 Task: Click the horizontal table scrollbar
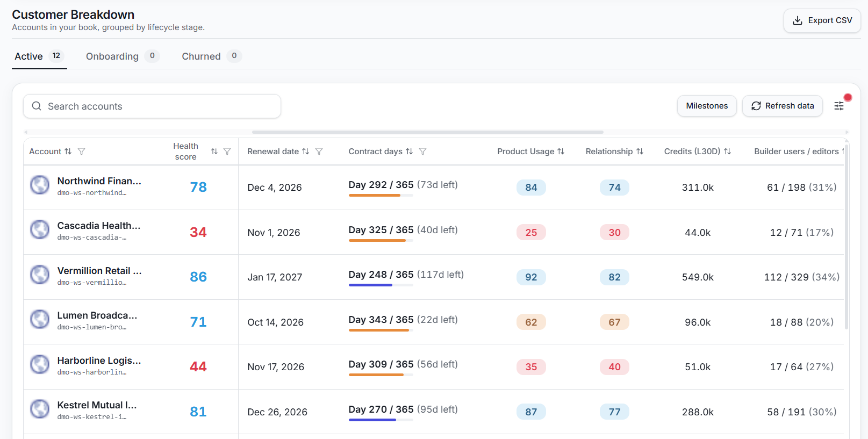tap(428, 132)
